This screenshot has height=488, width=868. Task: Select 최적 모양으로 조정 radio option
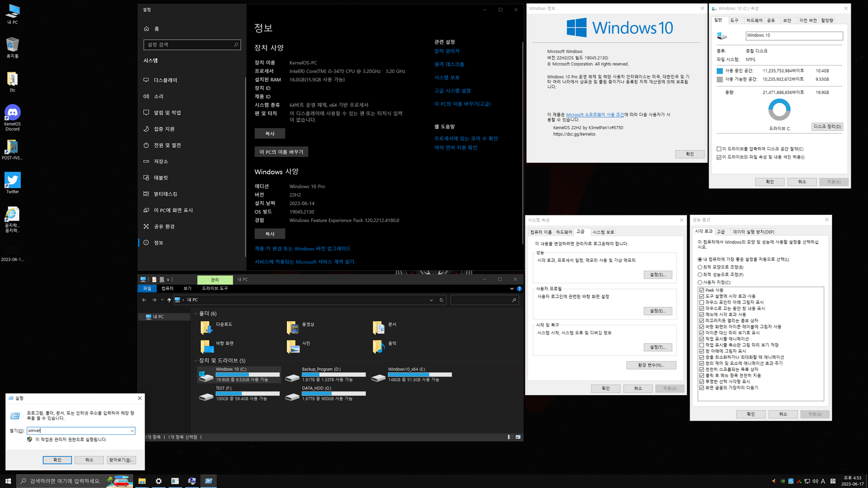tap(721, 267)
